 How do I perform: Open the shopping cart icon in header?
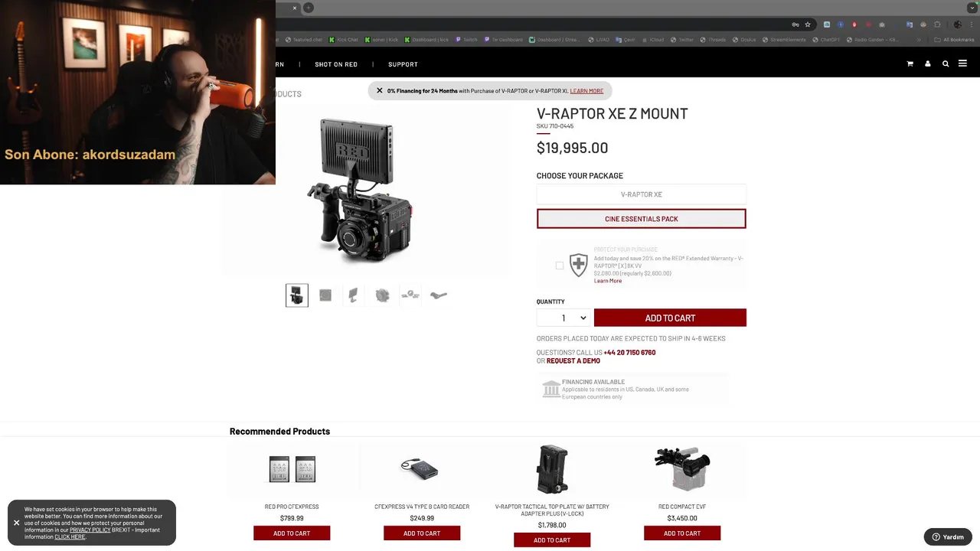(x=910, y=64)
